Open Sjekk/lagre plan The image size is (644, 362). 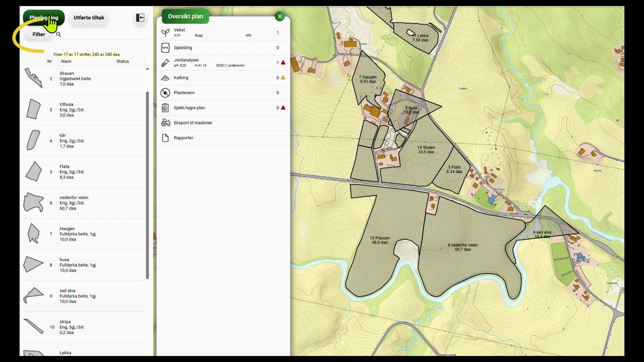pos(223,108)
